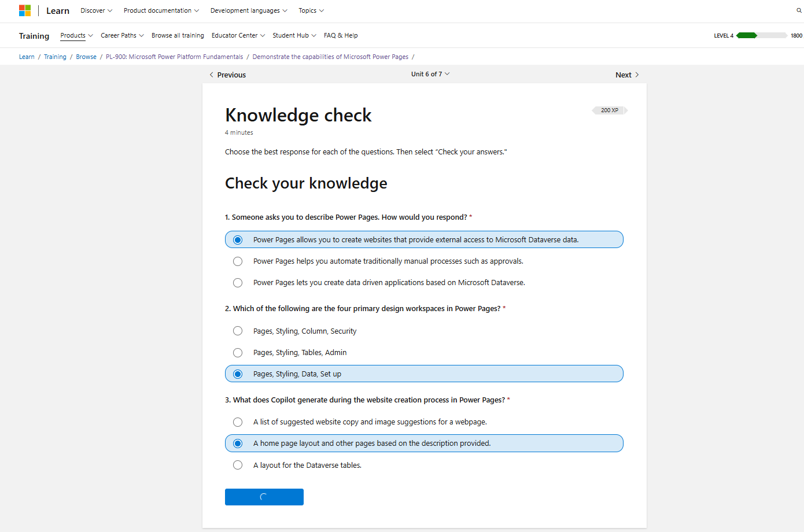This screenshot has width=804, height=532.
Task: Advance using the Next chevron arrow
Action: point(637,75)
